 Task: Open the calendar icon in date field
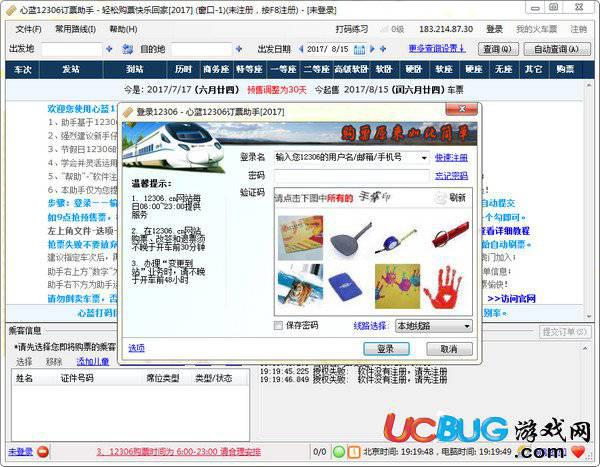359,49
